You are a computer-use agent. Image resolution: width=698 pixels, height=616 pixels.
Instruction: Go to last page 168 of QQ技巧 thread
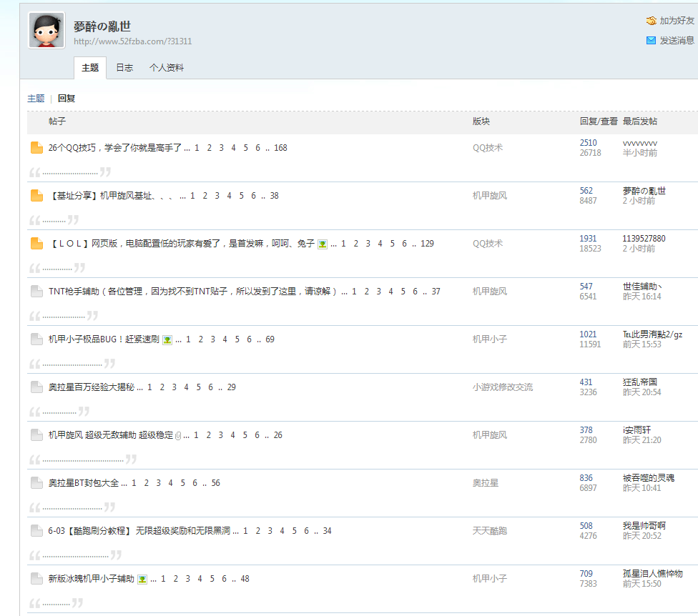tap(280, 148)
